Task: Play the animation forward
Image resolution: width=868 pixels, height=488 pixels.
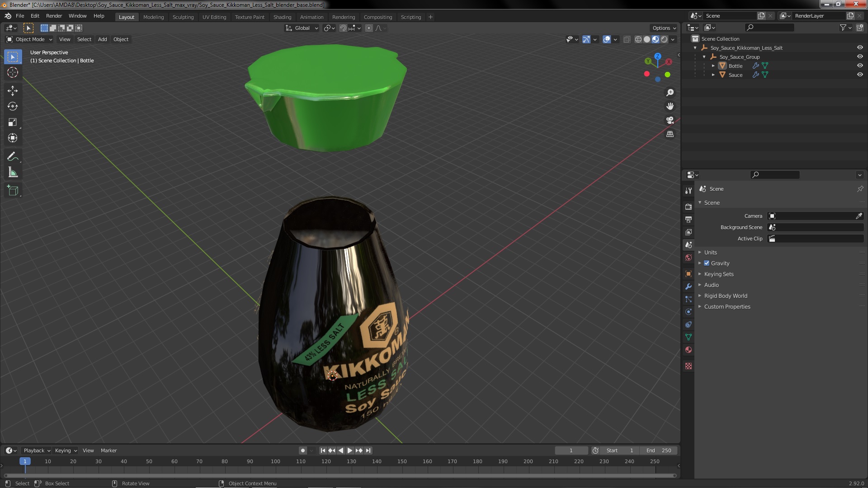Action: point(350,450)
